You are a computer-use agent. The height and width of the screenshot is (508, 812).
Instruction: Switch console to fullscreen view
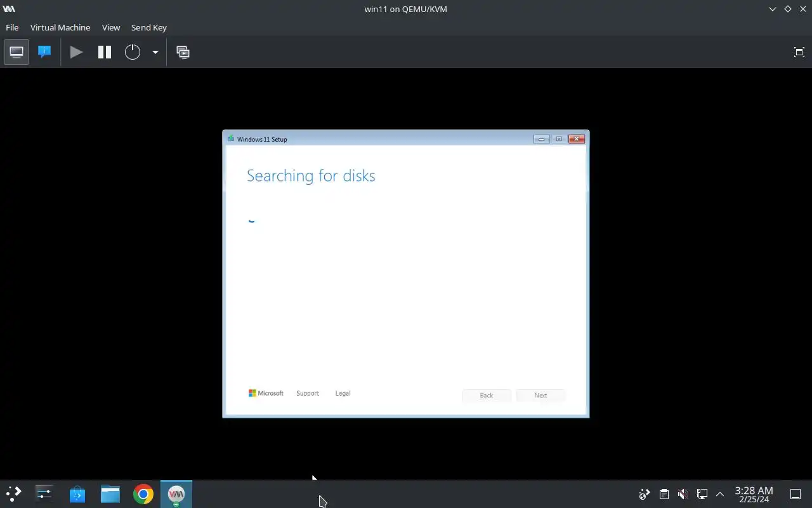[x=799, y=52]
